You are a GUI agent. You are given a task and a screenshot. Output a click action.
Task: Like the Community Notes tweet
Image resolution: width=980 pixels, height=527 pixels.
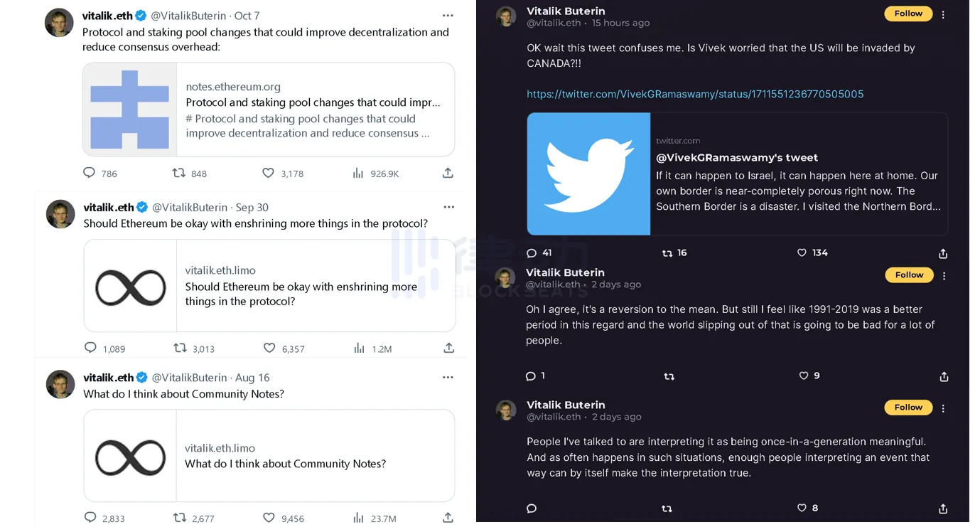click(x=269, y=518)
